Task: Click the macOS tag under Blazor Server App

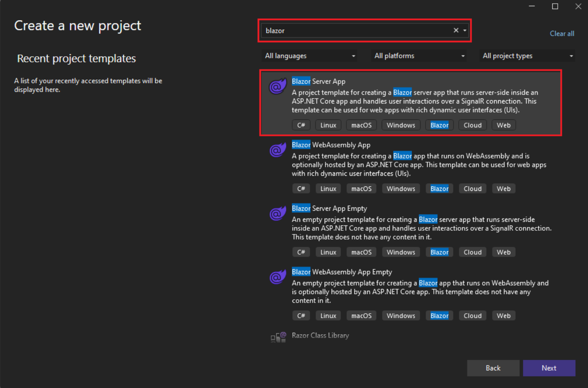Action: point(361,125)
